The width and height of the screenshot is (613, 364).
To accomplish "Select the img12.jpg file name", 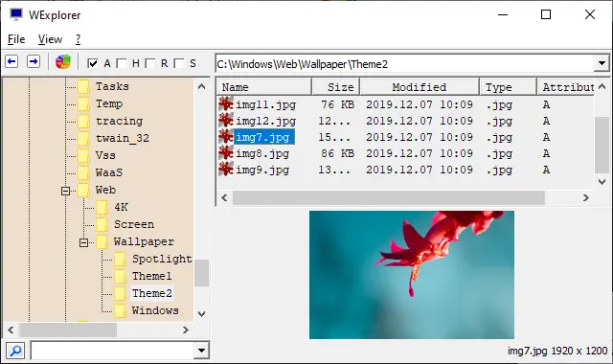I will 266,122.
